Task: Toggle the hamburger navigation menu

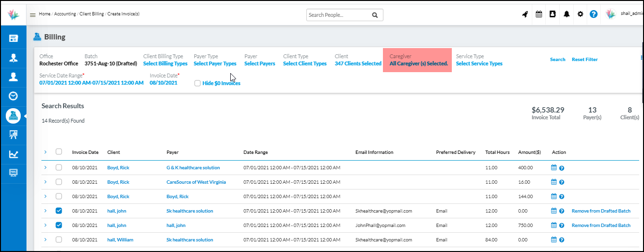Action: pos(33,15)
